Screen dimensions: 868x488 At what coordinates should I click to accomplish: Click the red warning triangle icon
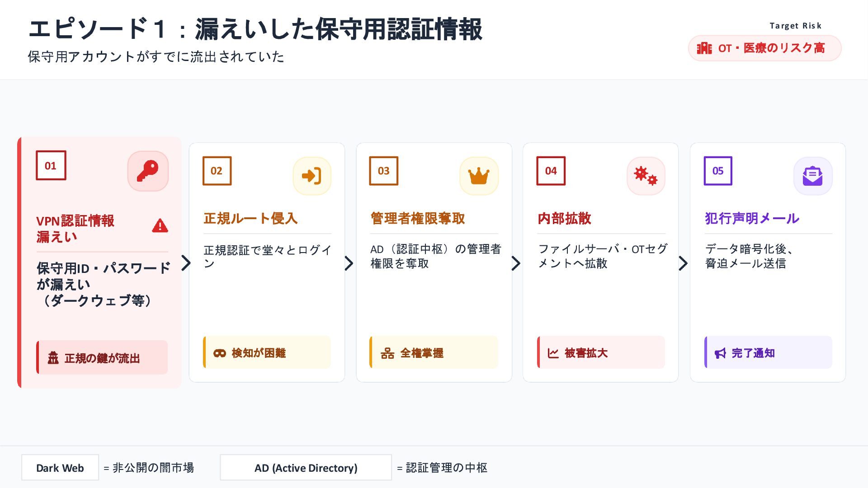click(160, 225)
